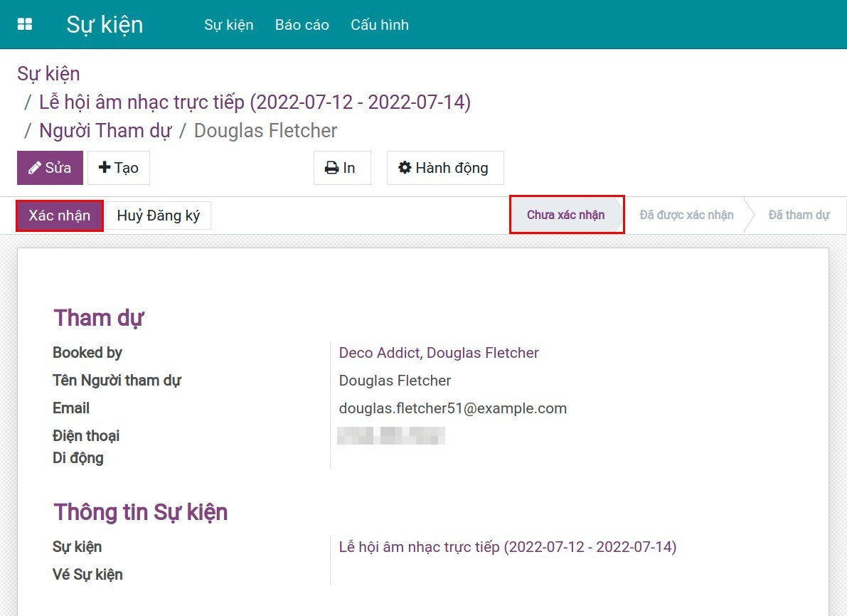Click Huỷ Đăng ký button

158,216
